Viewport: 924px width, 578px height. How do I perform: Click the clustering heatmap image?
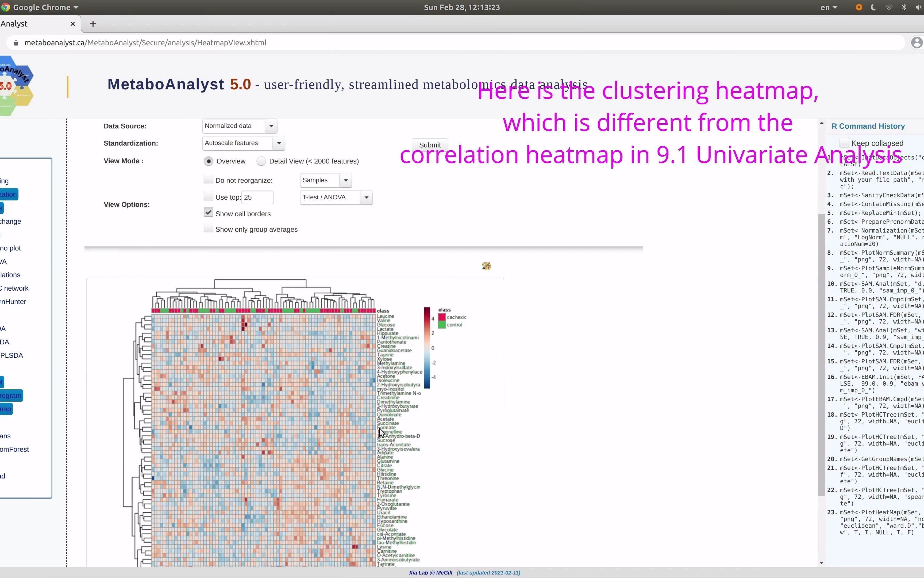point(295,423)
